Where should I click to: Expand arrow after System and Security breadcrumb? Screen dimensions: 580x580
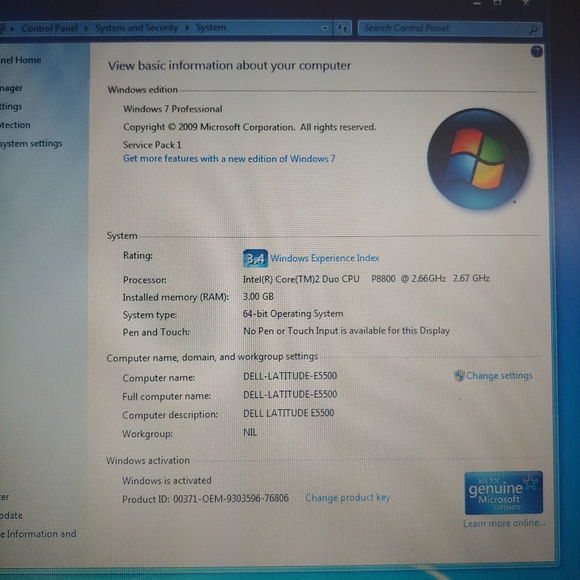[187, 28]
